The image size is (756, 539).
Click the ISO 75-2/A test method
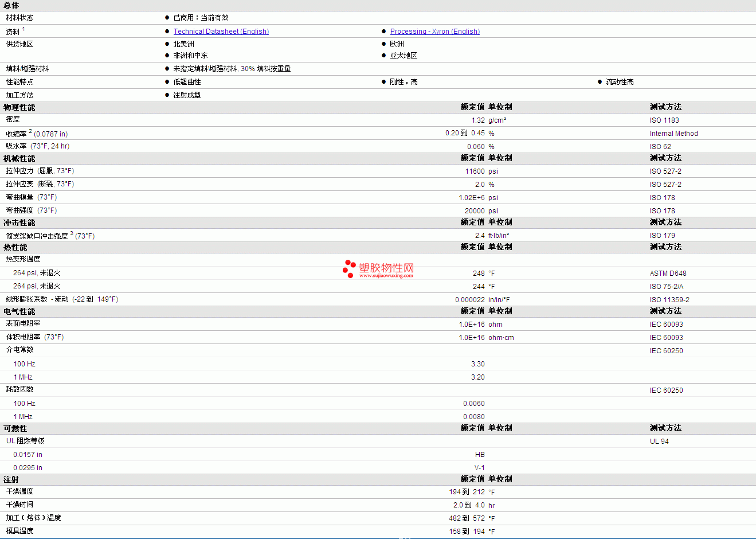pyautogui.click(x=667, y=287)
